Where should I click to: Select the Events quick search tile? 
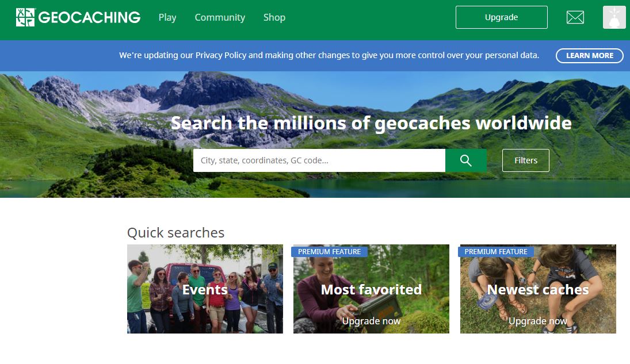point(205,289)
